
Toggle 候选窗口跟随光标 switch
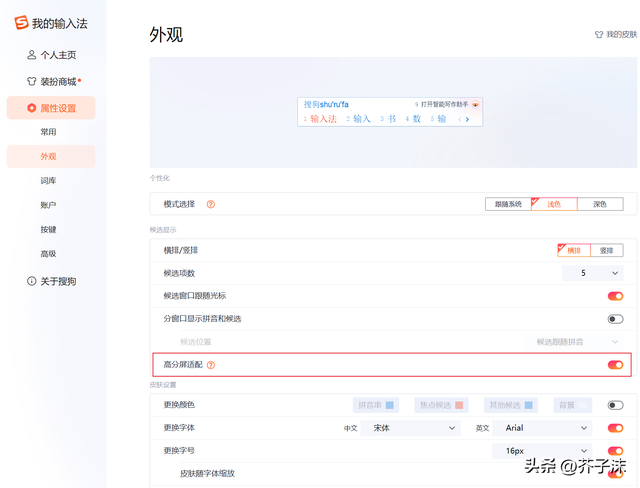pos(616,296)
